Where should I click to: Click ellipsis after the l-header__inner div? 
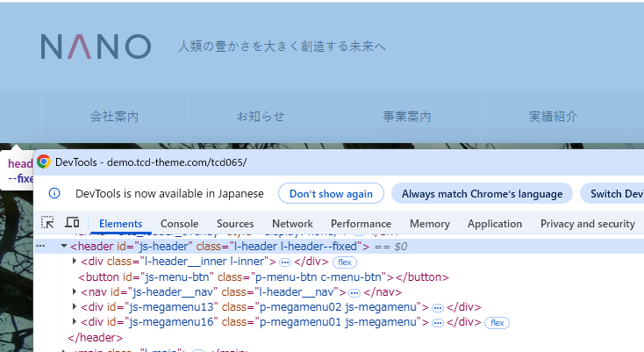[284, 262]
